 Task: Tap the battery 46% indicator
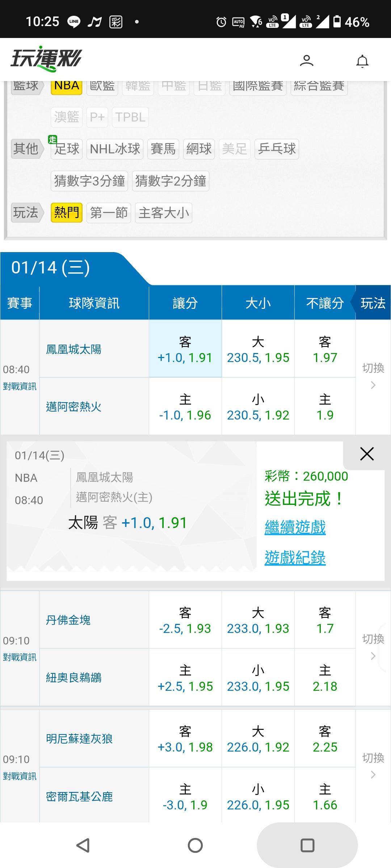351,22
